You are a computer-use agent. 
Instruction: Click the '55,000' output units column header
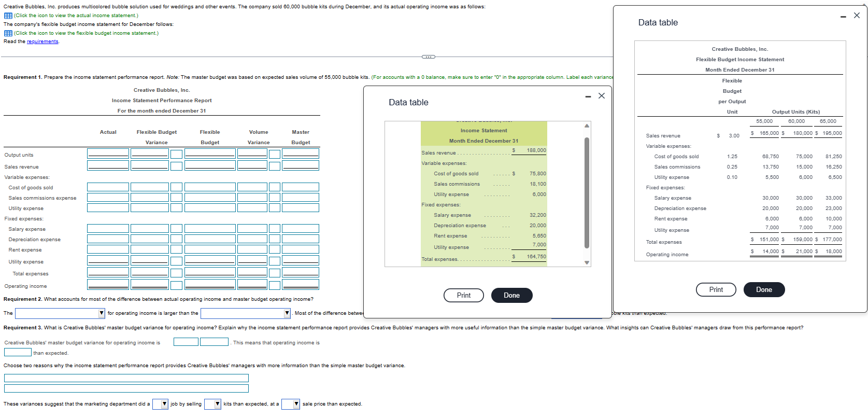pyautogui.click(x=764, y=121)
